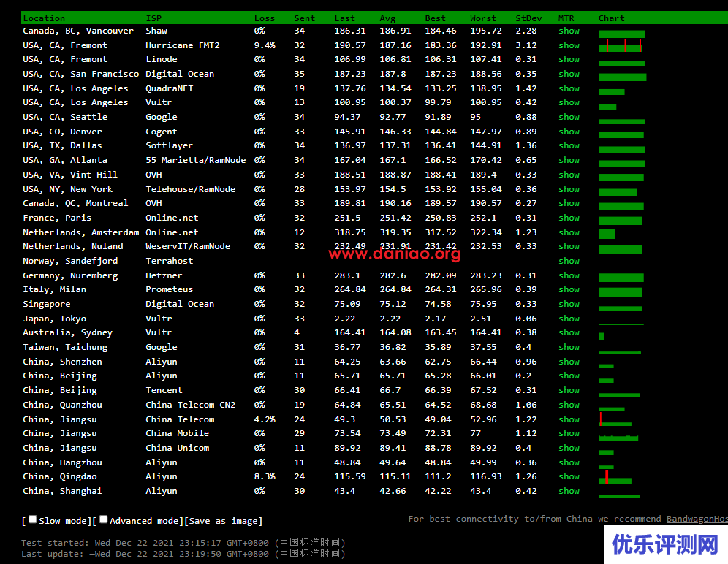Show MTR for Shanghai Aliyun row

569,491
